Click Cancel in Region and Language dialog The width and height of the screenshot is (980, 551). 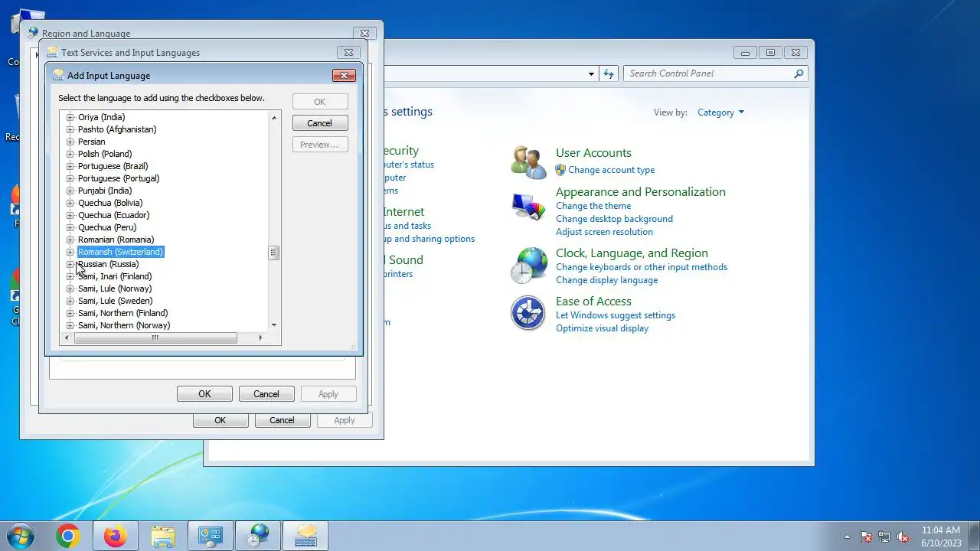click(x=282, y=420)
